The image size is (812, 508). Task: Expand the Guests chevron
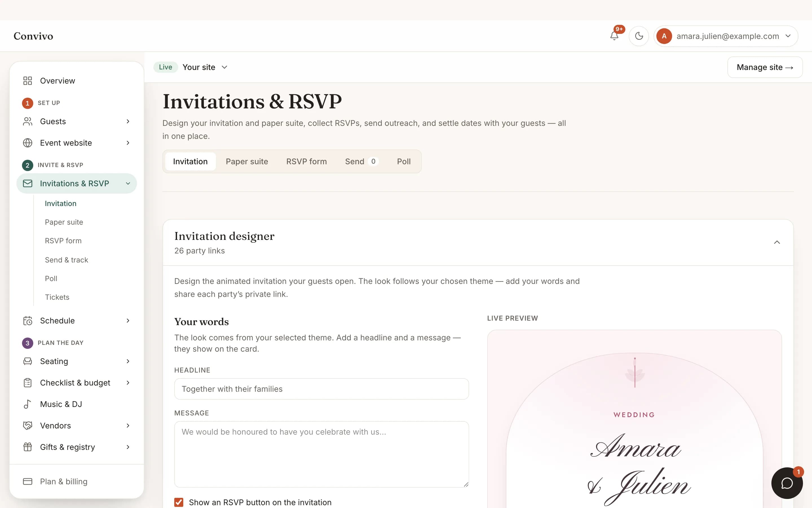click(128, 121)
